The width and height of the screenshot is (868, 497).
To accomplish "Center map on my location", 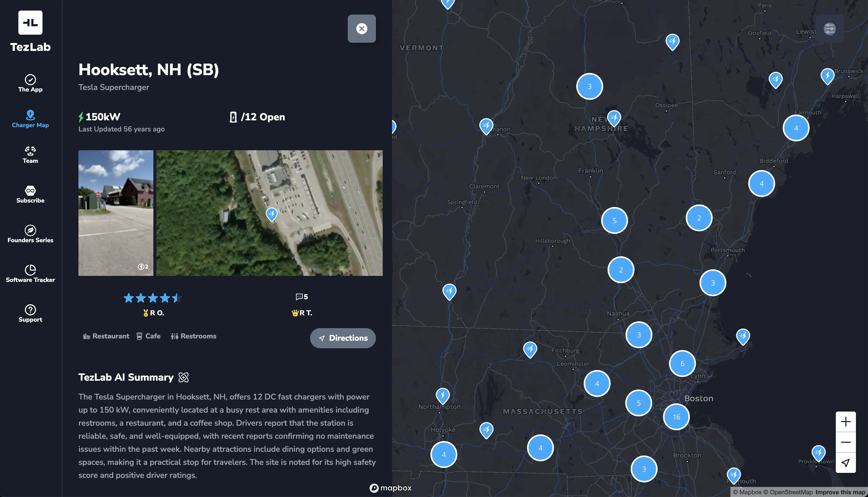I will 845,463.
